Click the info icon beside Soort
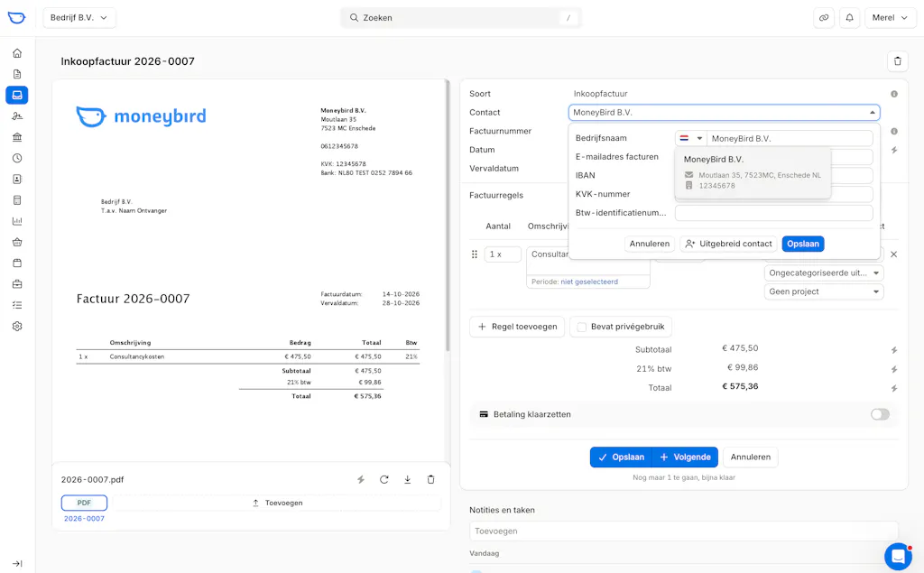Screen dimensions: 924x573 (894, 94)
